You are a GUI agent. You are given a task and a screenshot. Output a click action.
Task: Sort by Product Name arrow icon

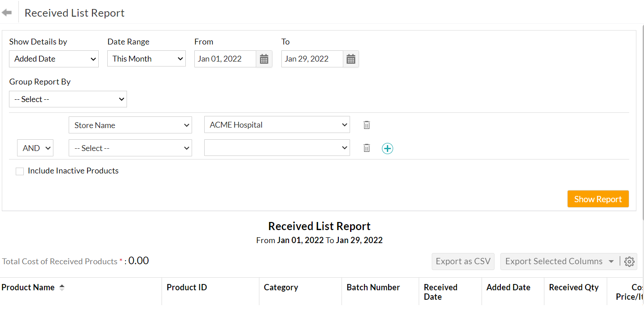(x=62, y=288)
